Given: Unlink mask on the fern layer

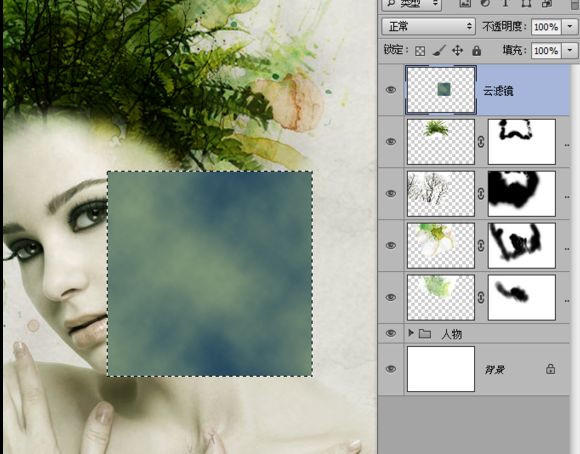Looking at the screenshot, I should (481, 142).
